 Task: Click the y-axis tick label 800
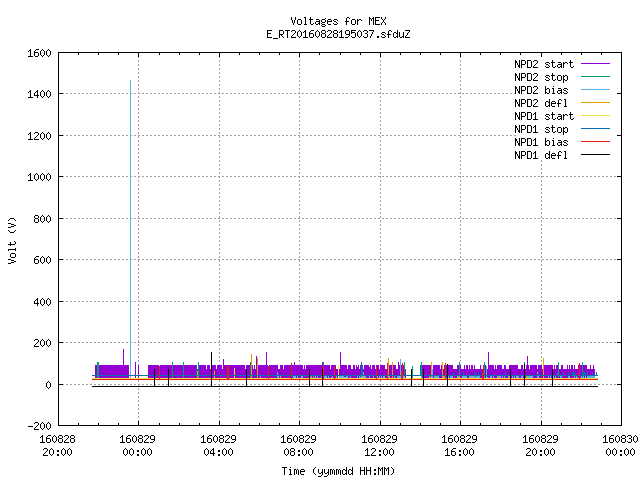click(42, 219)
